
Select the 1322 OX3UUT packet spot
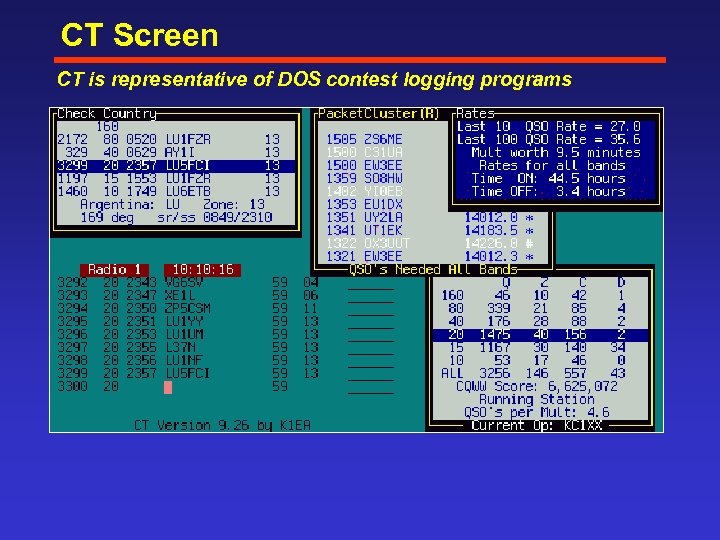pyautogui.click(x=430, y=243)
